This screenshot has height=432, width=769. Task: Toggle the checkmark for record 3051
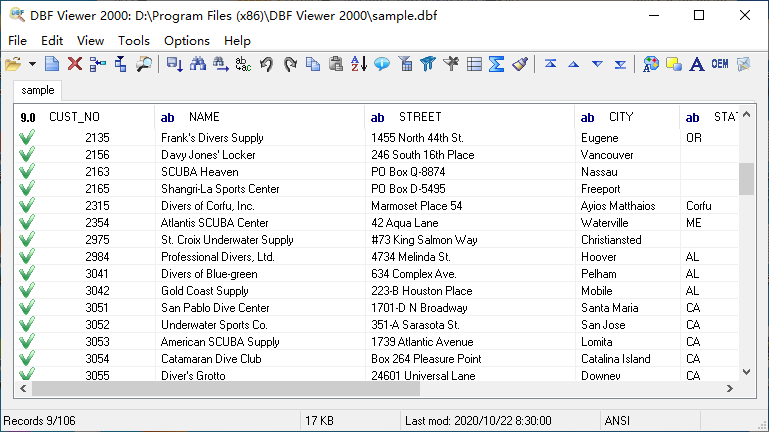click(27, 307)
